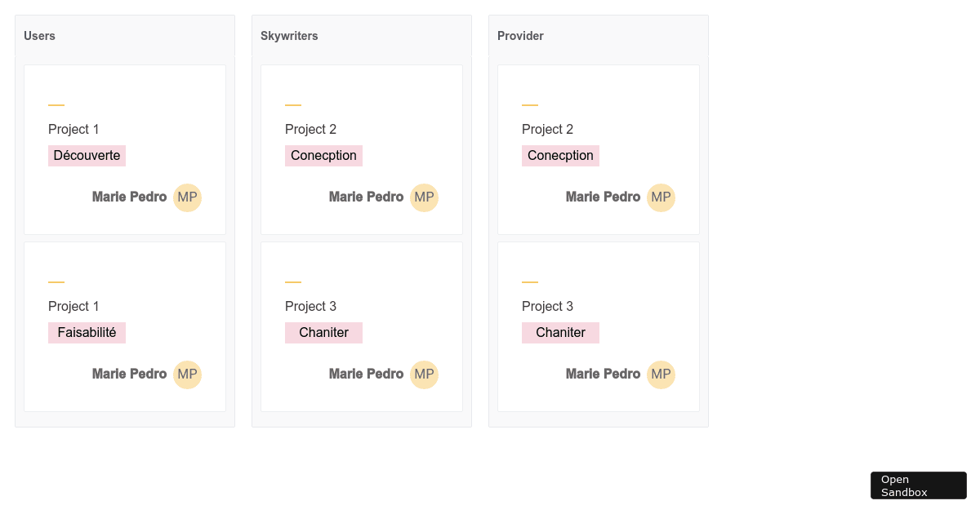Click yellow accent marker on Skywriters Project 2 card
The width and height of the screenshot is (980, 514).
[x=292, y=104]
